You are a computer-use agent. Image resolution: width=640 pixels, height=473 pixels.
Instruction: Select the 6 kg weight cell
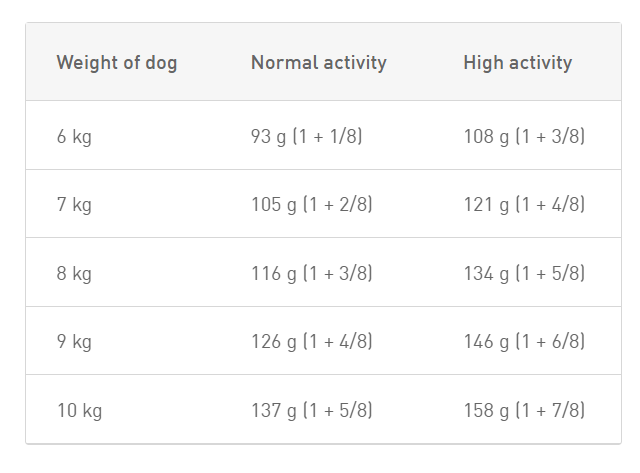74,136
